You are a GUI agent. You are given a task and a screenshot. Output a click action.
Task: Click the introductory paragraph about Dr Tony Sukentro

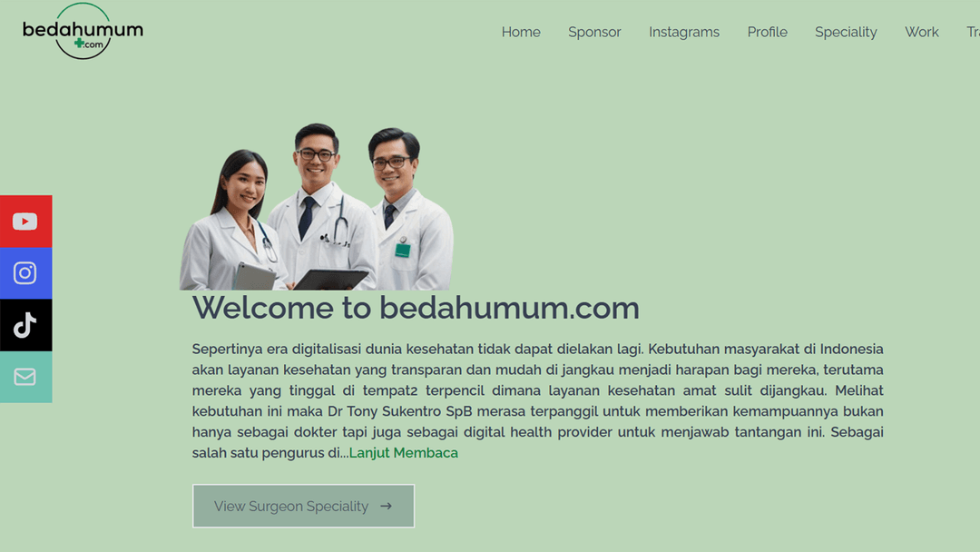coord(537,400)
